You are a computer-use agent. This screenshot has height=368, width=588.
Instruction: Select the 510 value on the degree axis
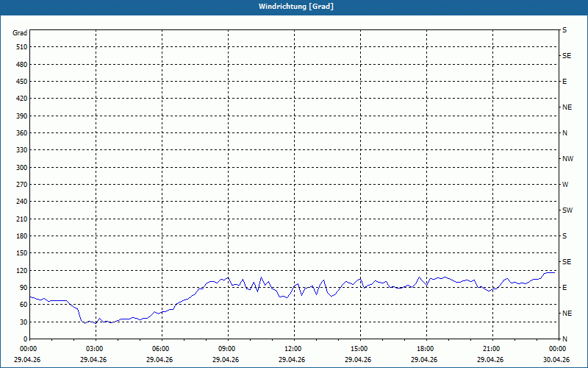click(22, 47)
